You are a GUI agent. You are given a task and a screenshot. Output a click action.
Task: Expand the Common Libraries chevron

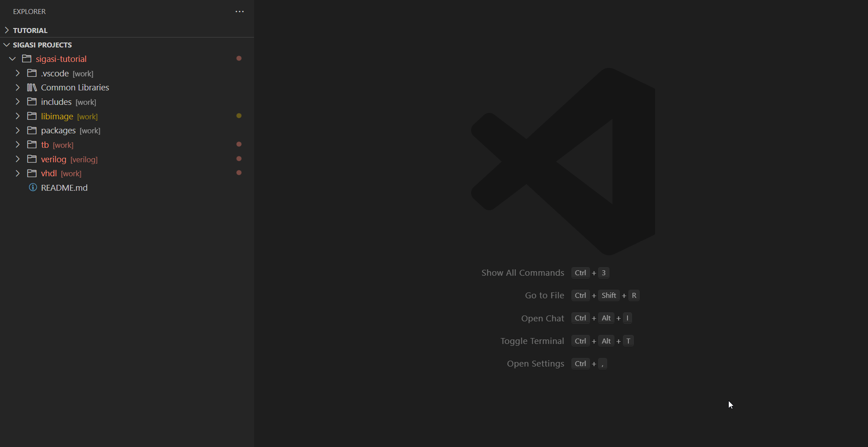click(x=18, y=87)
